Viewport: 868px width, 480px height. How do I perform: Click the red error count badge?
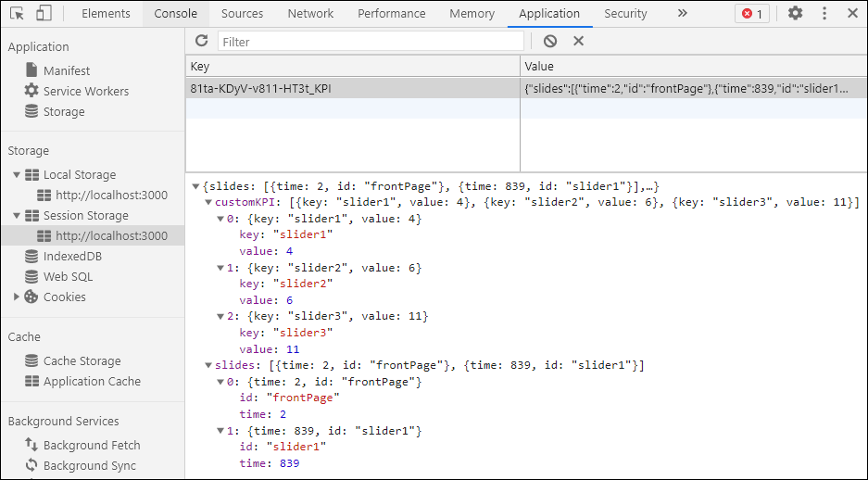tap(751, 14)
